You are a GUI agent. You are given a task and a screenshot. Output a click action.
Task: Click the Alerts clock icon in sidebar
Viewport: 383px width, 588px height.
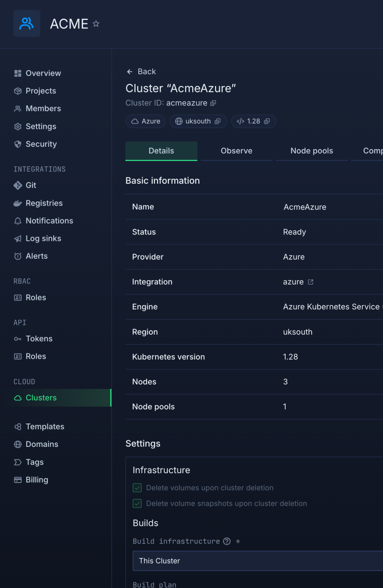(18, 256)
